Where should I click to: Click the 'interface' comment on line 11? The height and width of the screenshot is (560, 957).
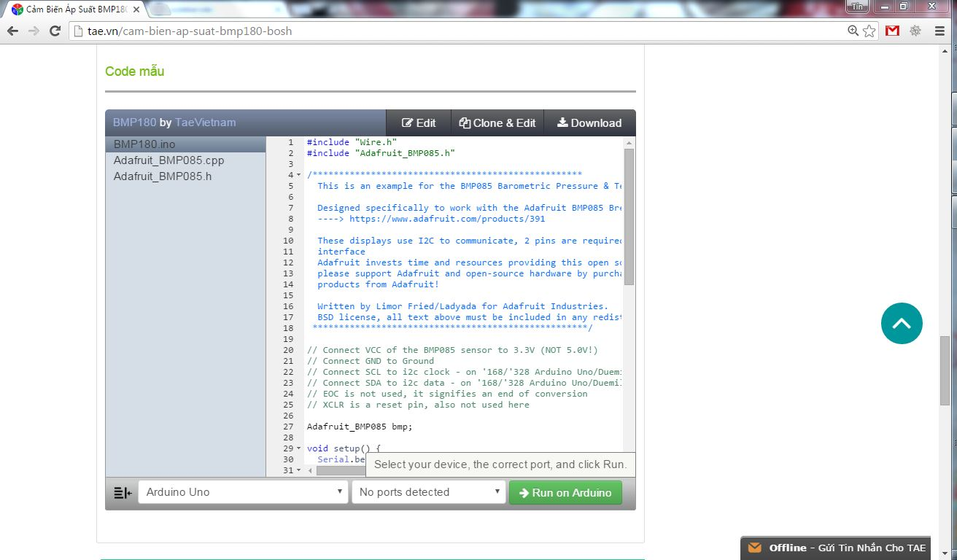(x=341, y=252)
